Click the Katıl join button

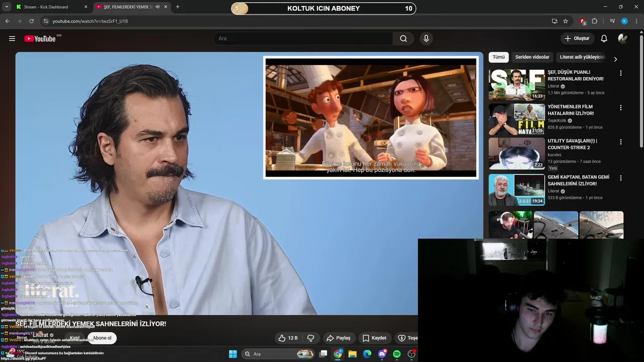(74, 338)
